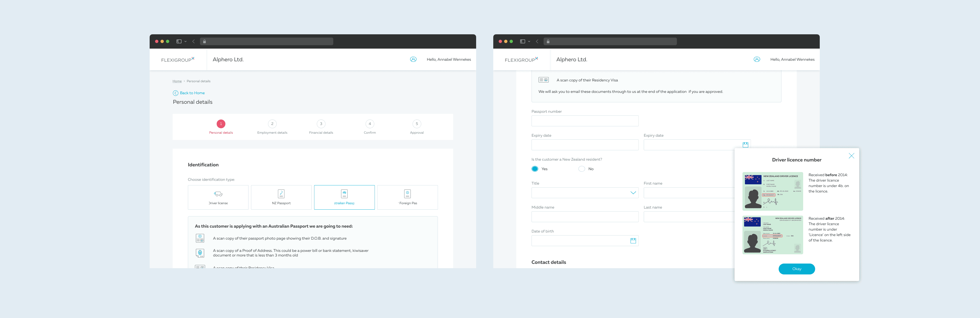The image size is (980, 318).
Task: Click the before-2014 driver licence sample image
Action: pyautogui.click(x=773, y=191)
